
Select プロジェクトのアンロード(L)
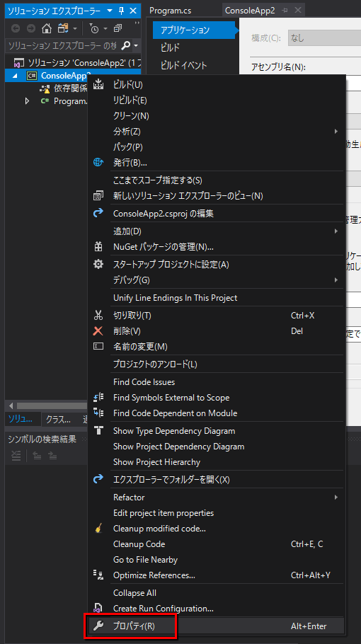click(x=217, y=364)
